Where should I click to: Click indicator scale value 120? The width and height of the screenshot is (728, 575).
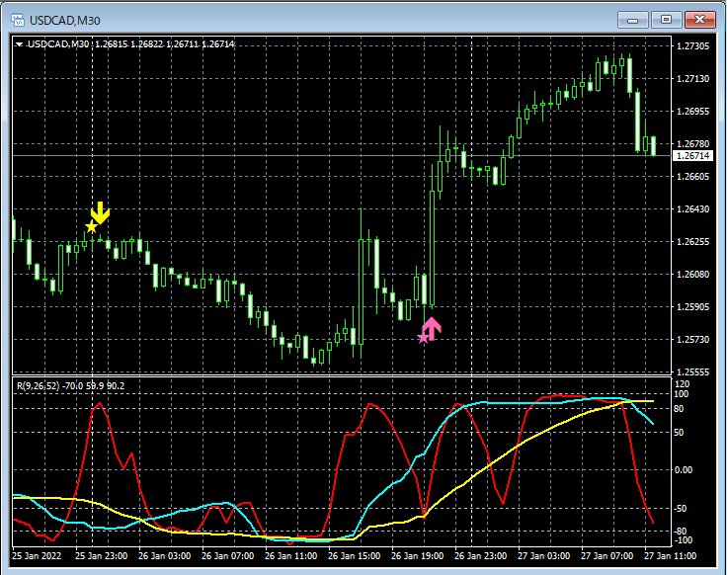pyautogui.click(x=682, y=384)
